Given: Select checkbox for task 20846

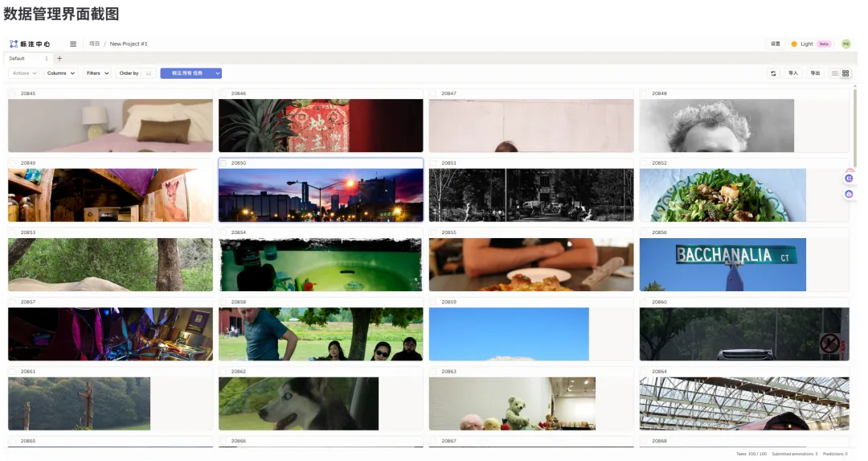Looking at the screenshot, I should pyautogui.click(x=223, y=93).
